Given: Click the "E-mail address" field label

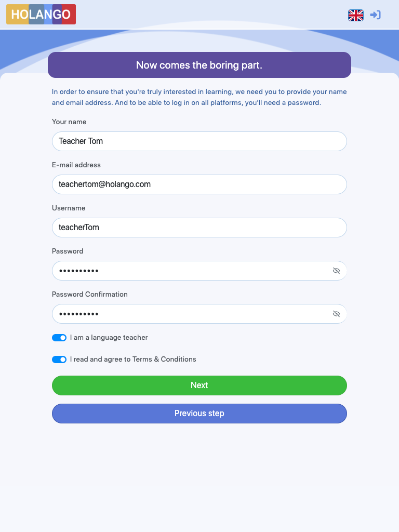Looking at the screenshot, I should 76,165.
